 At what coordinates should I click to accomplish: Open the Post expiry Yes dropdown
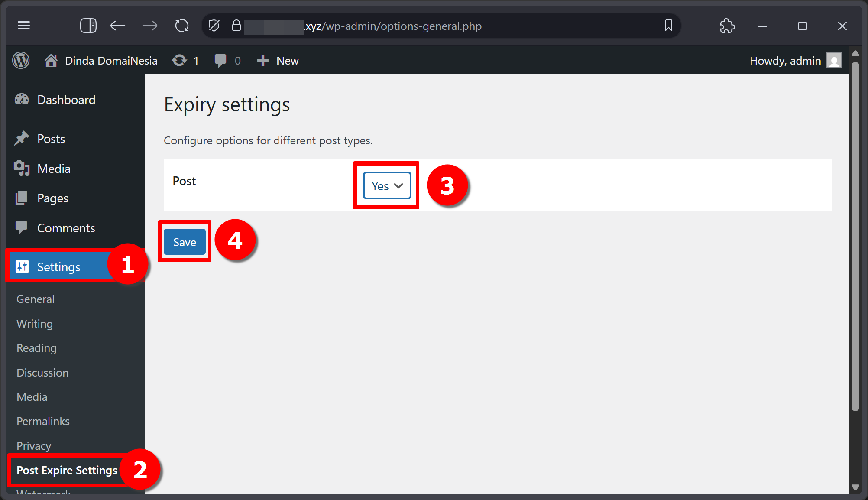[387, 185]
